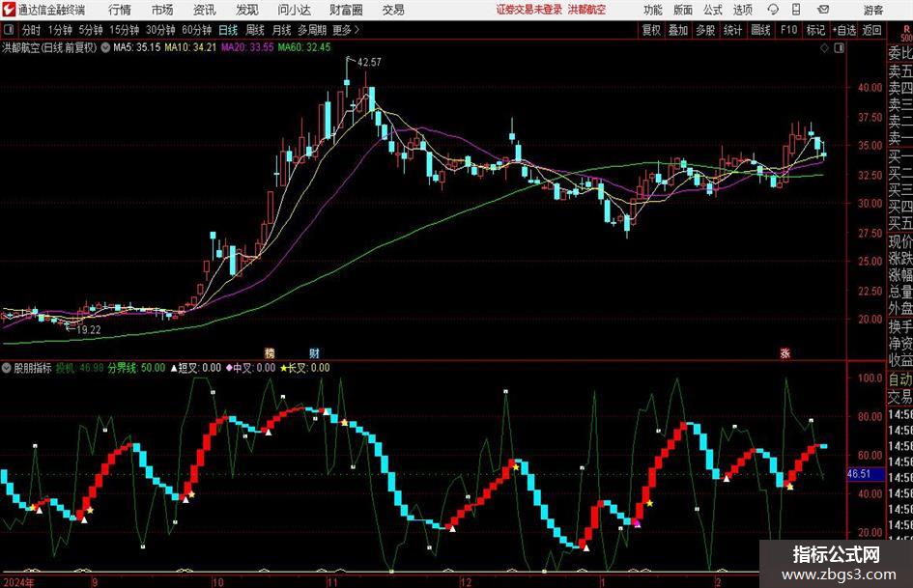Open the 功能 menu
The width and height of the screenshot is (913, 588).
tap(653, 10)
